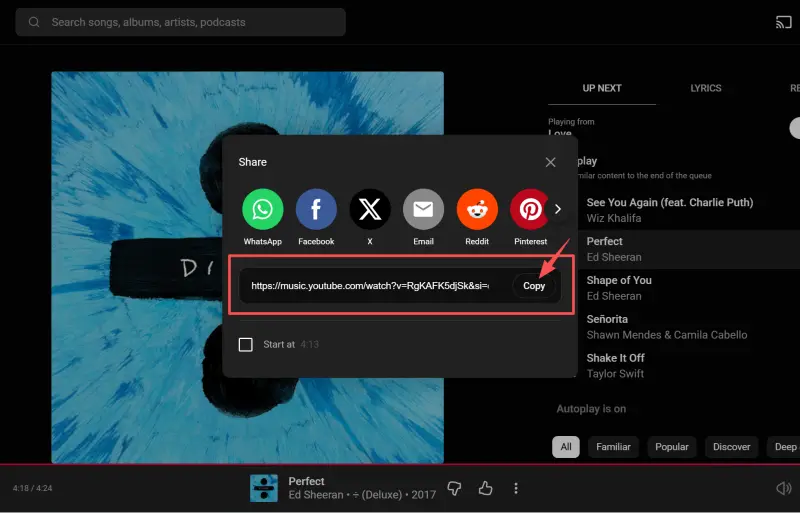Show more share options arrow
800x513 pixels.
pyautogui.click(x=558, y=209)
